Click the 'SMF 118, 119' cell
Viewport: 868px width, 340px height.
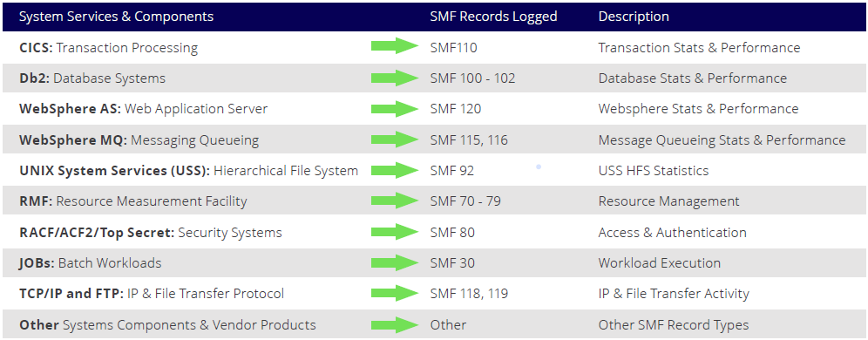tap(469, 293)
